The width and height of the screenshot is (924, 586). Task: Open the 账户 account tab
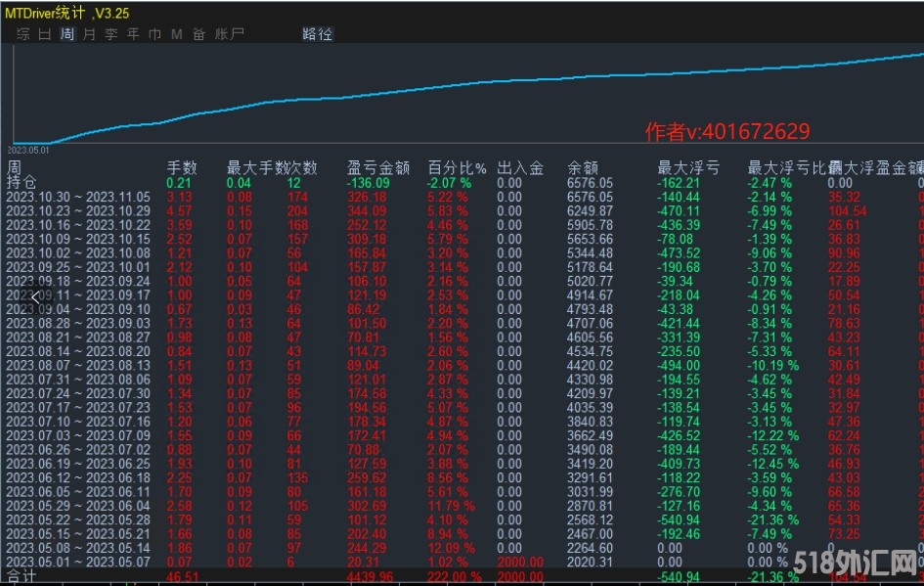(x=229, y=34)
